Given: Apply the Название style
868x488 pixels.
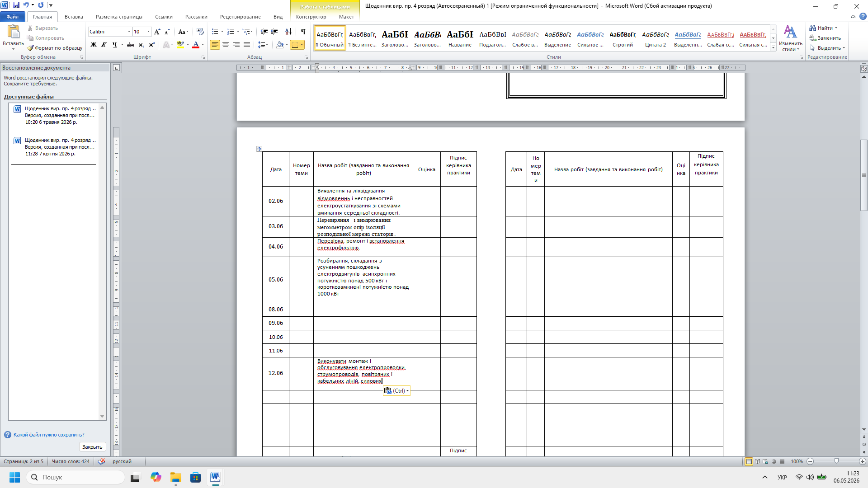Looking at the screenshot, I should (460, 38).
